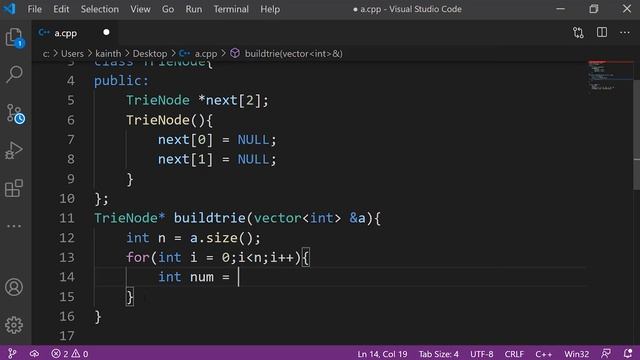Viewport: 640px width, 360px height.
Task: Click 'a.size()' on line 12
Action: [x=221, y=238]
